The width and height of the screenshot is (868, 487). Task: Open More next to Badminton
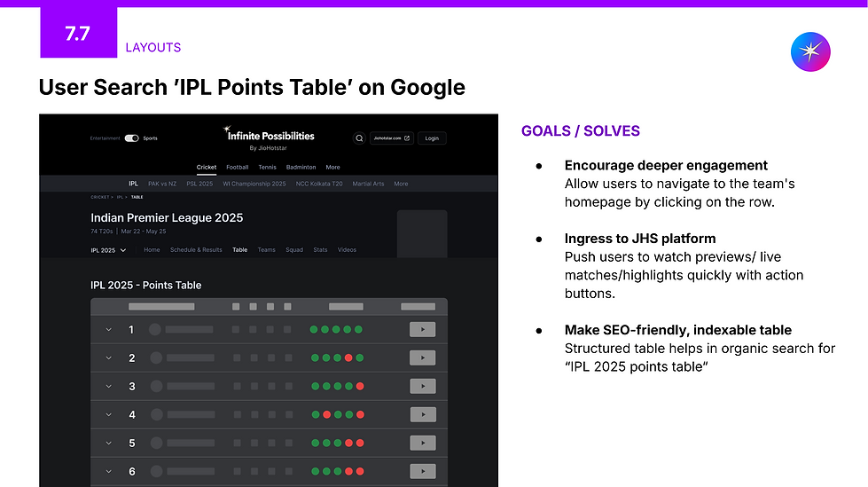(332, 168)
